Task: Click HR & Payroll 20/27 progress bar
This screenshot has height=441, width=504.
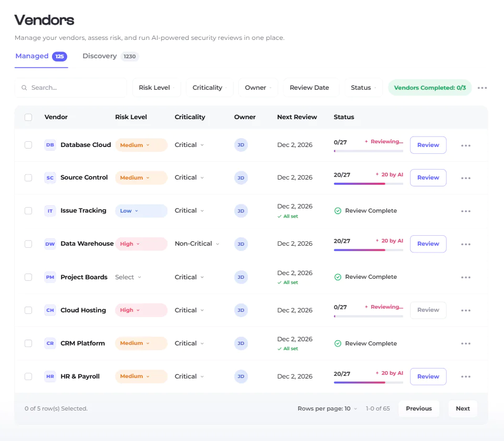Action: click(369, 383)
